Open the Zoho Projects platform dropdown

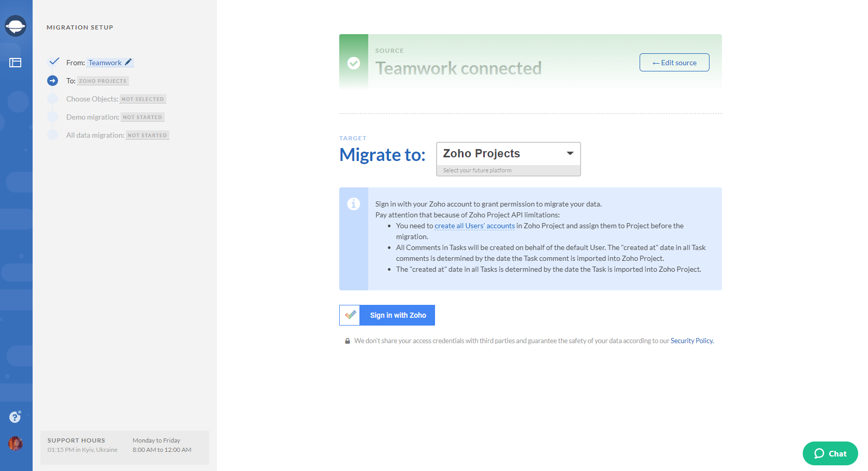click(509, 154)
